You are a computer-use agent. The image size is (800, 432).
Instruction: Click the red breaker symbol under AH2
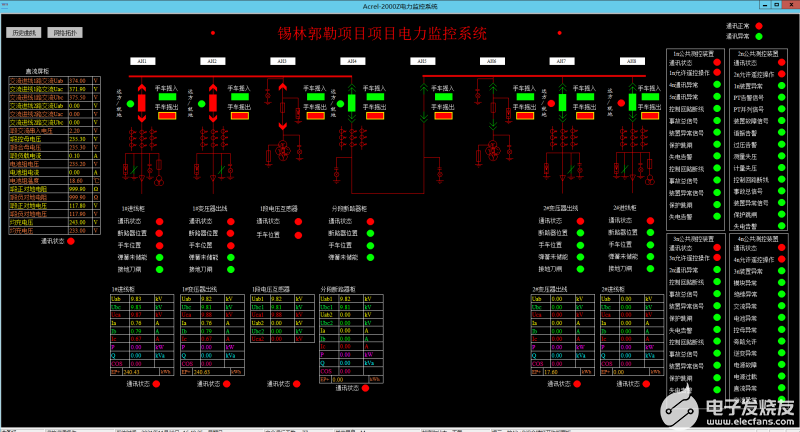click(x=213, y=103)
